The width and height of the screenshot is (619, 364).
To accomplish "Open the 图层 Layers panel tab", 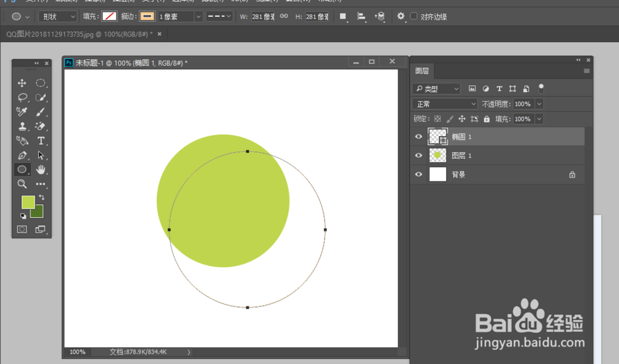I will click(422, 71).
